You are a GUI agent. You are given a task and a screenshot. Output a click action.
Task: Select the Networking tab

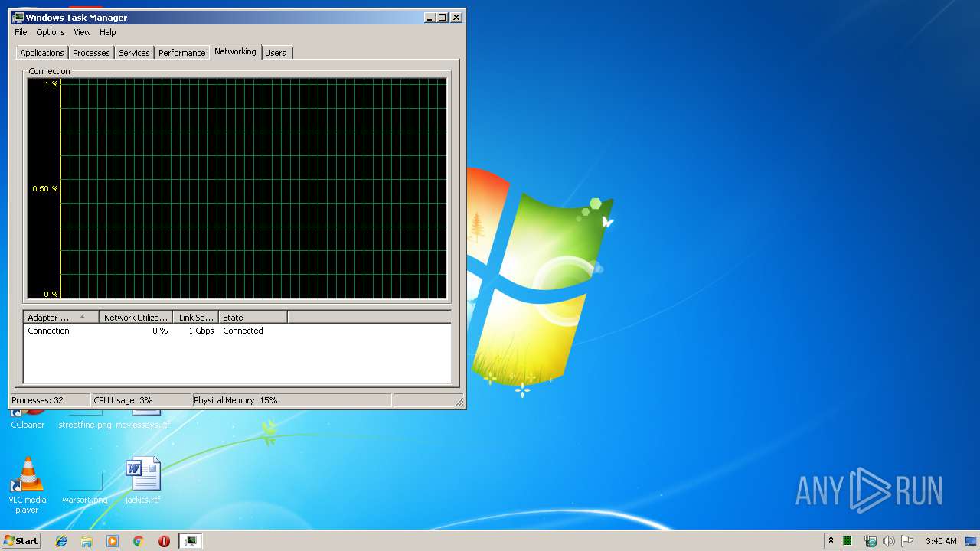[235, 51]
